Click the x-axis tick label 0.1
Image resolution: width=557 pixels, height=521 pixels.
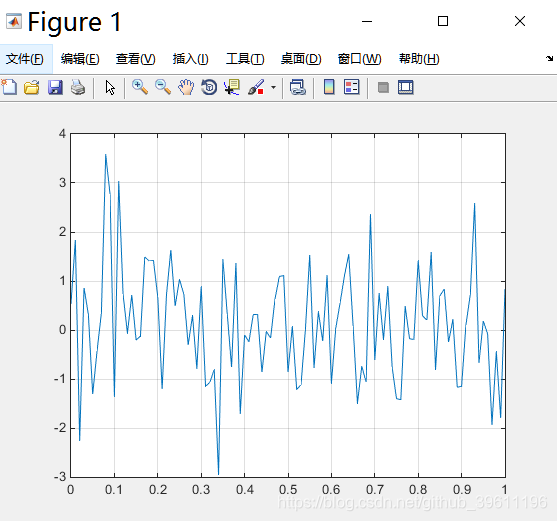(114, 490)
